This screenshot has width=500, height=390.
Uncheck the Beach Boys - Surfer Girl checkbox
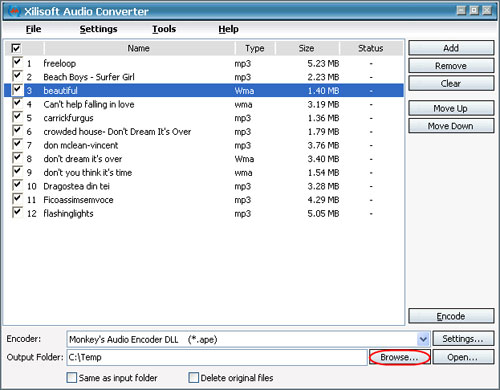[17, 76]
